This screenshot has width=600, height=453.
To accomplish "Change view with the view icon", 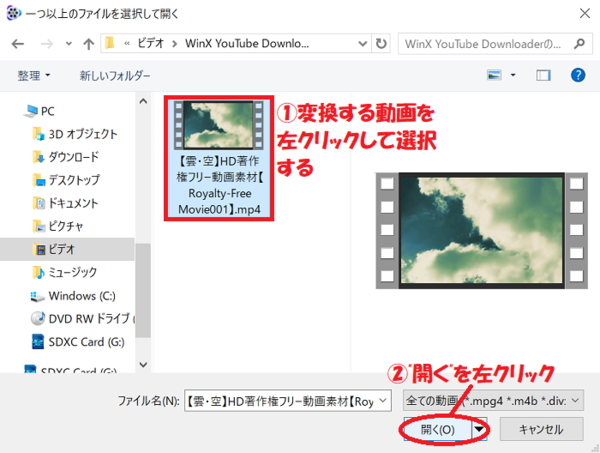I will pyautogui.click(x=494, y=75).
